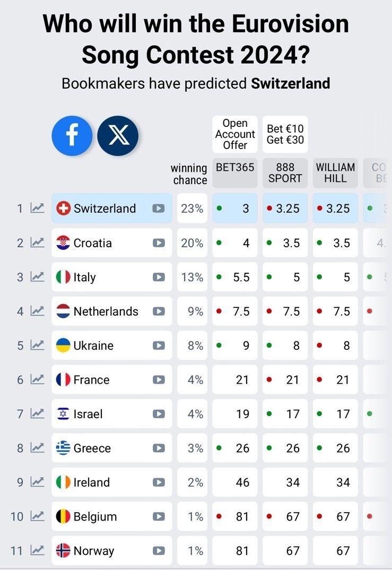Play Switzerland's song video
Image resolution: width=392 pixels, height=570 pixels.
[159, 209]
